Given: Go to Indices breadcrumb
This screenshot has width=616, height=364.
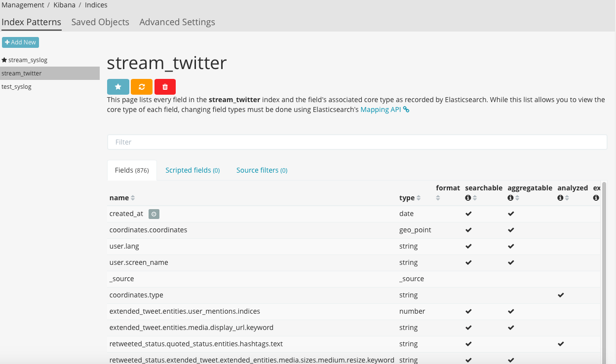Looking at the screenshot, I should 96,5.
